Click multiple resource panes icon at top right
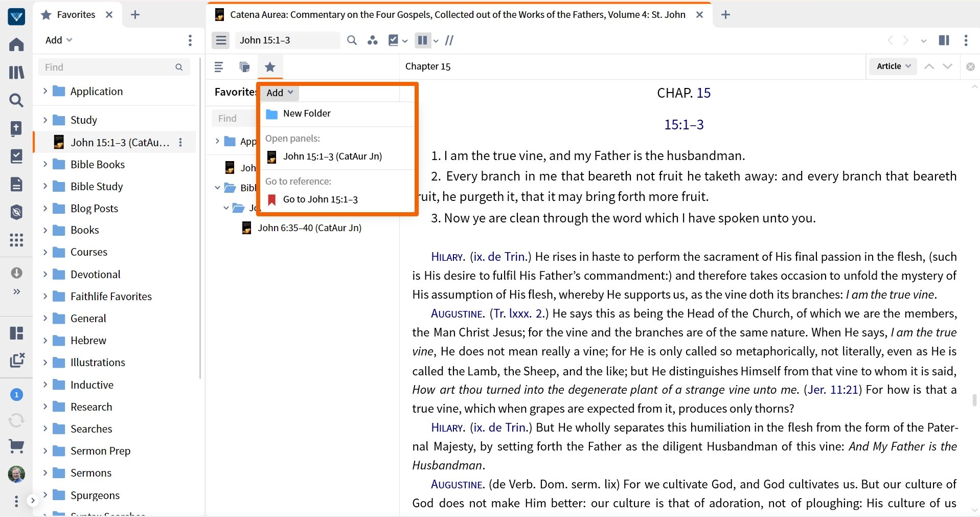This screenshot has height=517, width=980. tap(944, 40)
